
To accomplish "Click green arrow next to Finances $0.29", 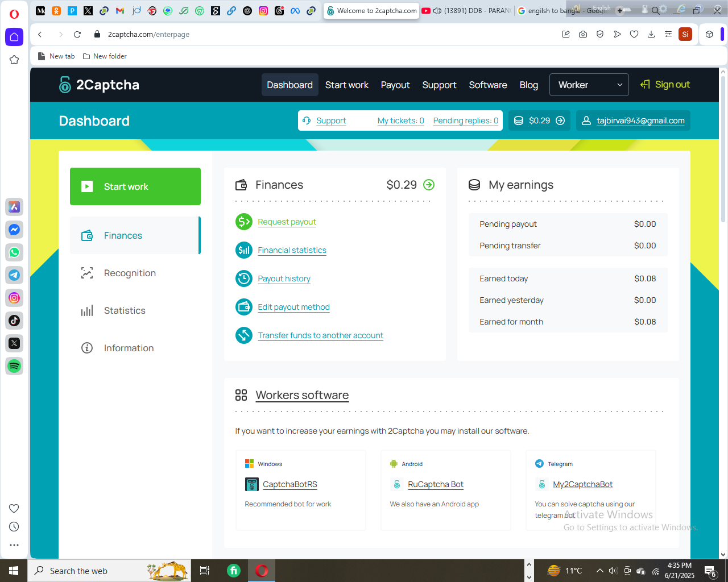I will 429,185.
